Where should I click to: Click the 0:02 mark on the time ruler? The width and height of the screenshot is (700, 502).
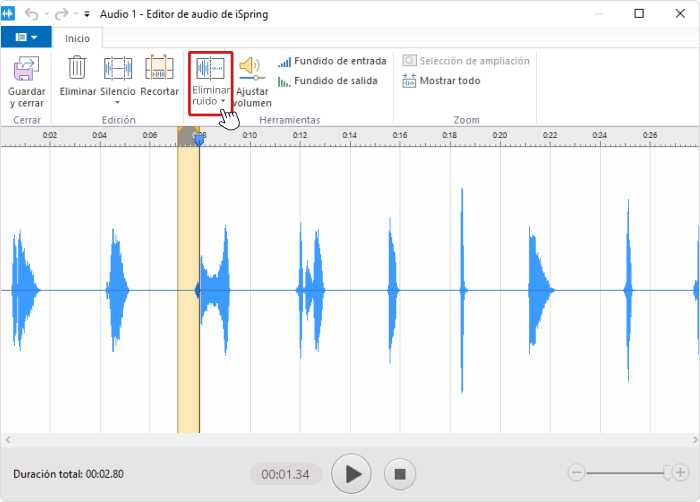[50, 135]
